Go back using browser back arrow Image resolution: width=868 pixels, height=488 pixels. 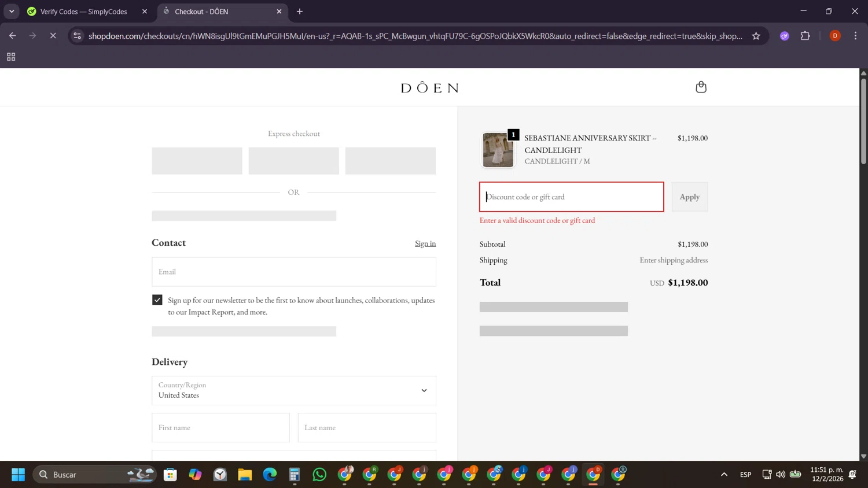tap(13, 36)
